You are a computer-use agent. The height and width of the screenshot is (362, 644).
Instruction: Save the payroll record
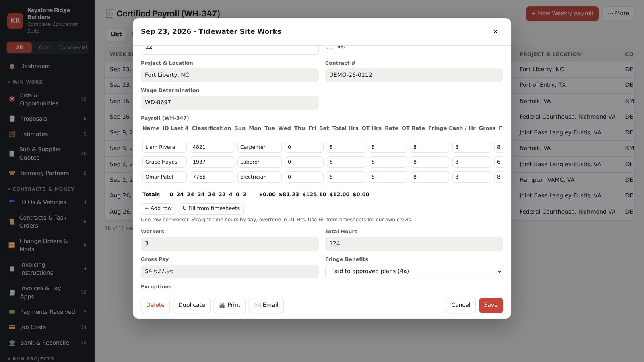(x=491, y=305)
